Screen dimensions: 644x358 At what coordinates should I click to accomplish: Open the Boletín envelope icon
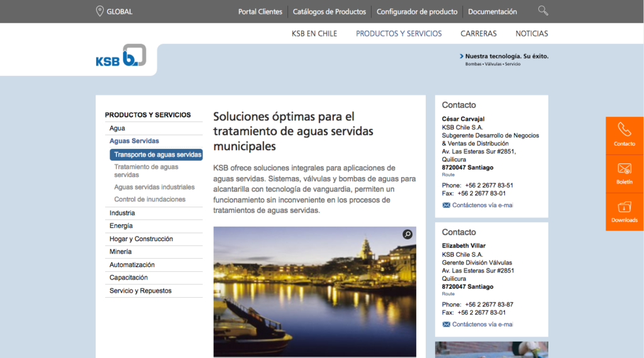(x=624, y=168)
